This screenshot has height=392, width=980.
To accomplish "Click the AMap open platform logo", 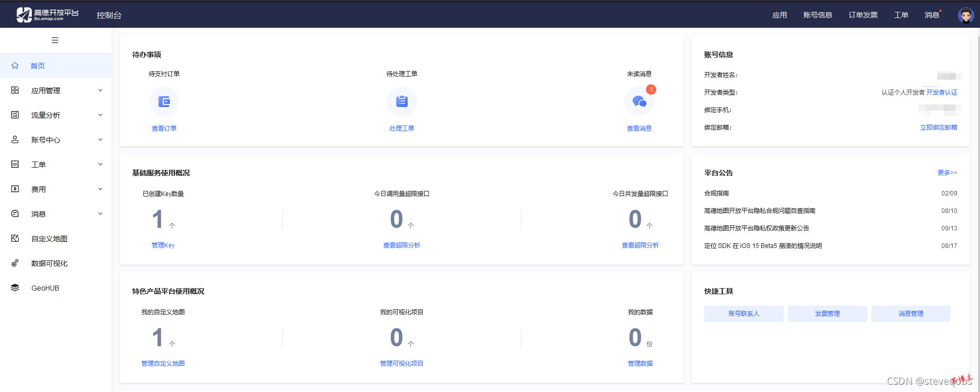I will pyautogui.click(x=47, y=15).
